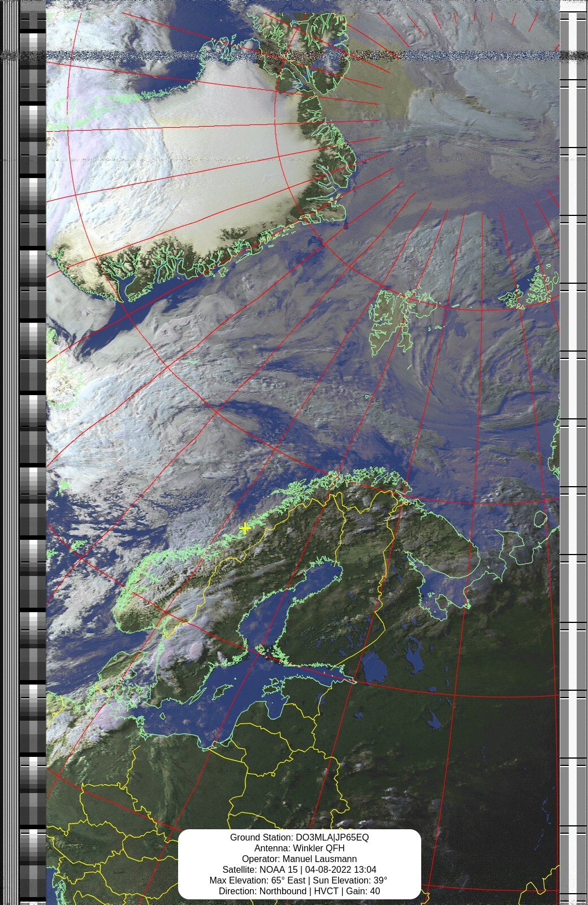Image resolution: width=588 pixels, height=905 pixels.
Task: Click the "Operator: Manuel Lausmann" line
Action: tap(299, 859)
